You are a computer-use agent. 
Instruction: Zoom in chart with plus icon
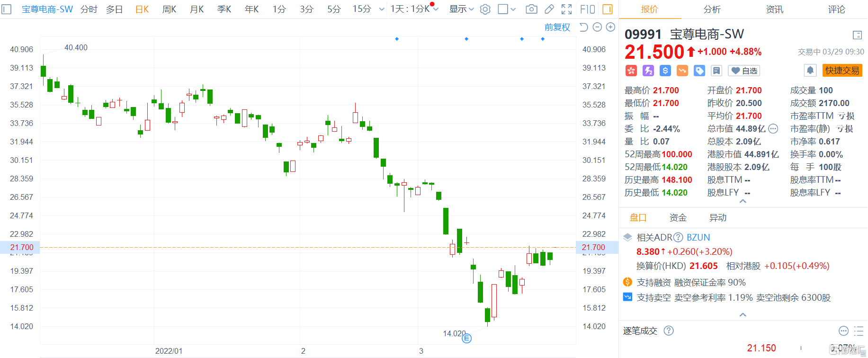tap(610, 27)
